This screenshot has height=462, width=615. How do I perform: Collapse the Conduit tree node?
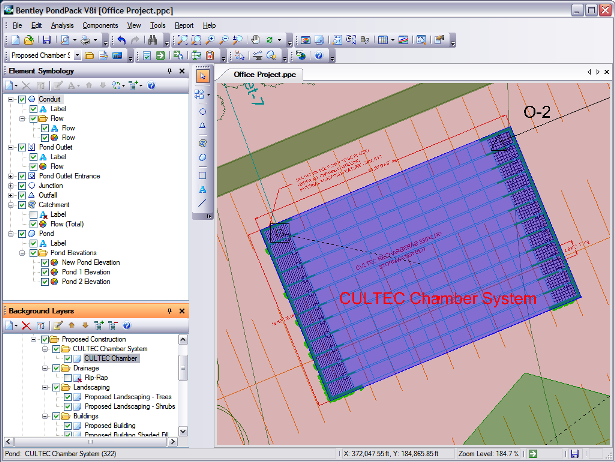coord(11,99)
